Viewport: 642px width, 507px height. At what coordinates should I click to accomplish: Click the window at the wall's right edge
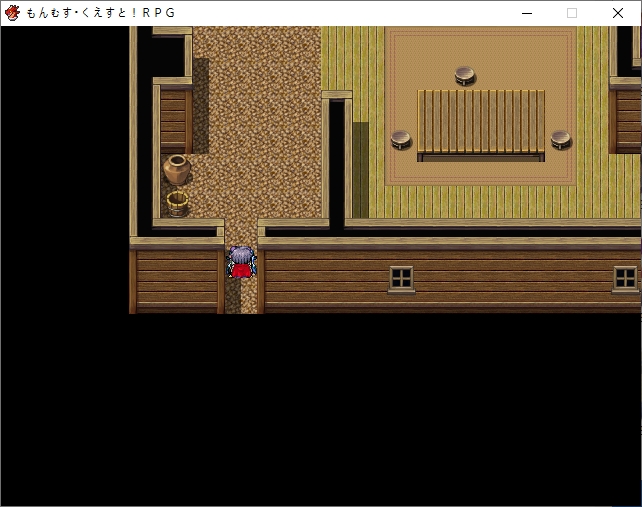[x=625, y=280]
